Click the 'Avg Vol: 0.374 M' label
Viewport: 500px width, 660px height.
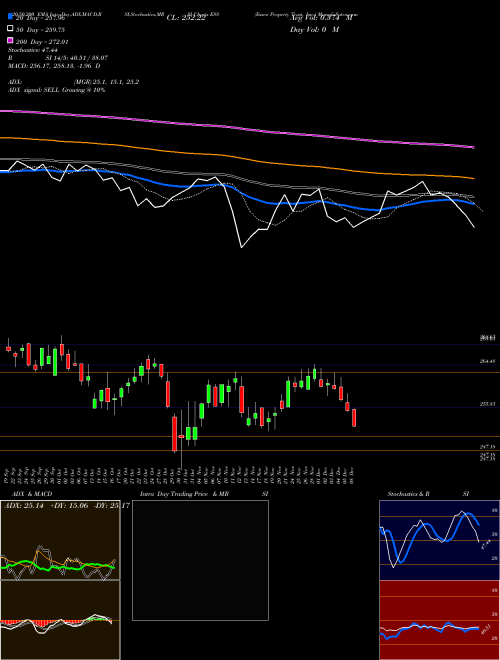point(321,18)
